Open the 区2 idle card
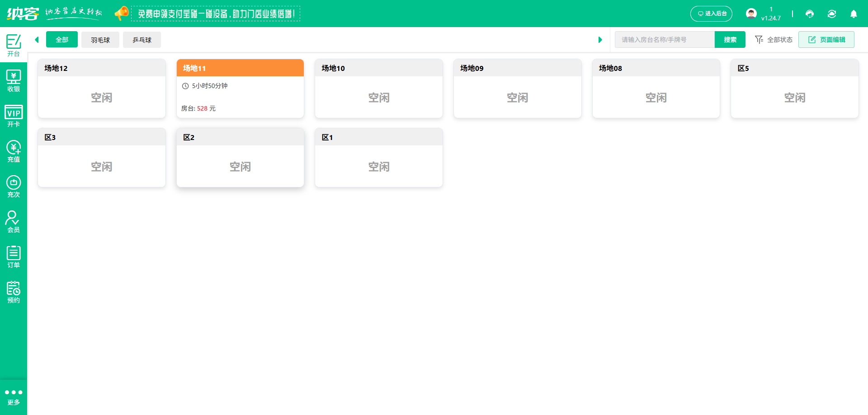This screenshot has width=868, height=415. pyautogui.click(x=240, y=158)
